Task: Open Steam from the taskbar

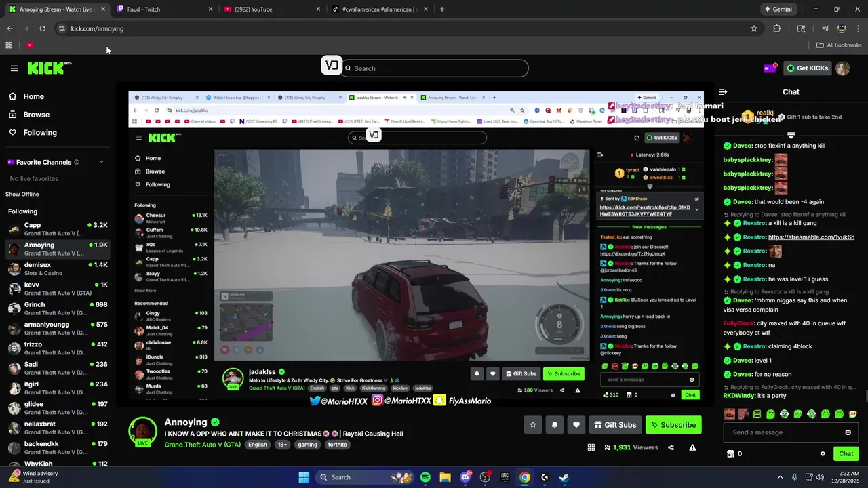Action: tap(564, 477)
